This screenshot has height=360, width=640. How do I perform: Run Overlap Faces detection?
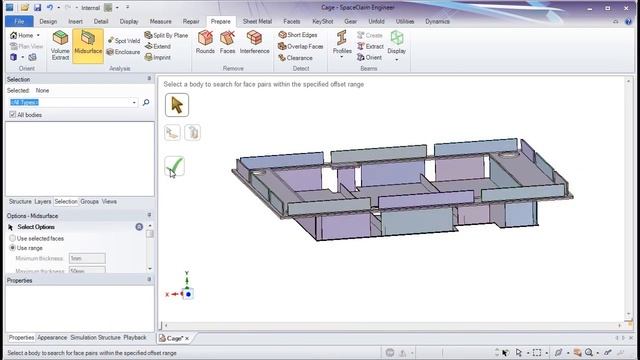[301, 47]
